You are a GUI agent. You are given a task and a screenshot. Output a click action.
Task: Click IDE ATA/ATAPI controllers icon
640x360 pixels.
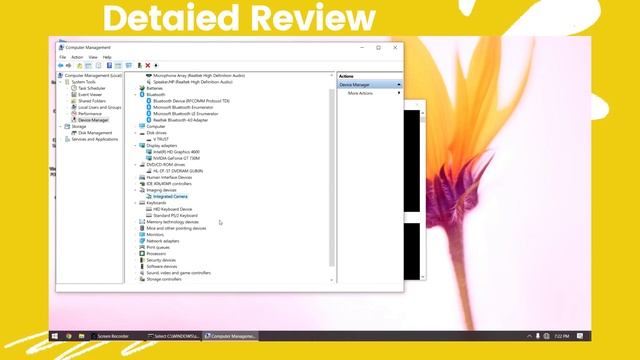[x=142, y=184]
